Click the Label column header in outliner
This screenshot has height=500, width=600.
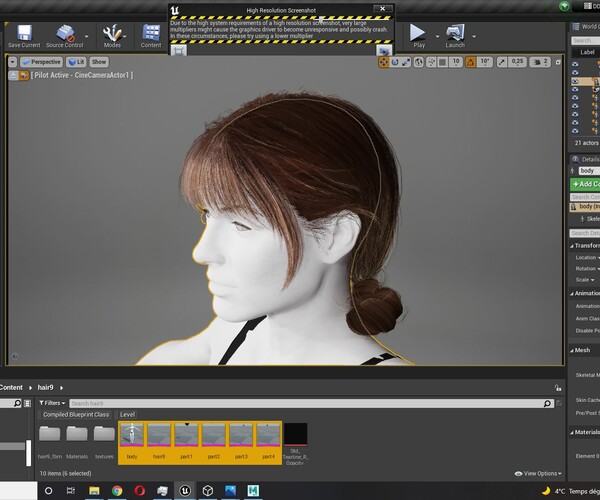click(x=587, y=52)
